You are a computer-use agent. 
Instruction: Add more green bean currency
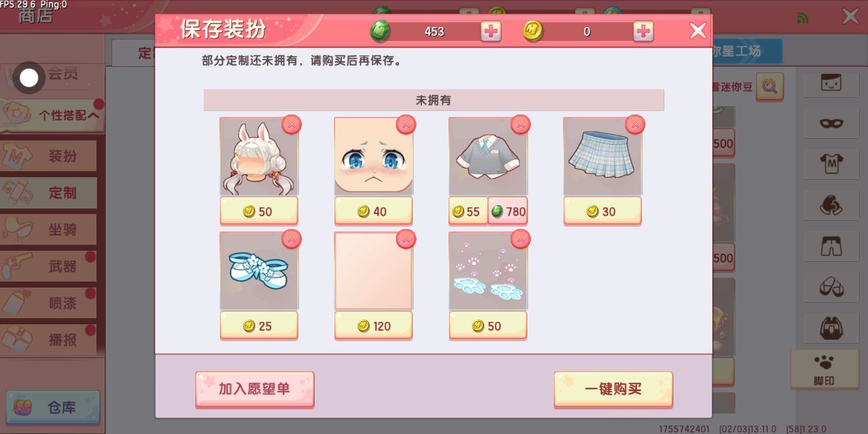pos(491,31)
